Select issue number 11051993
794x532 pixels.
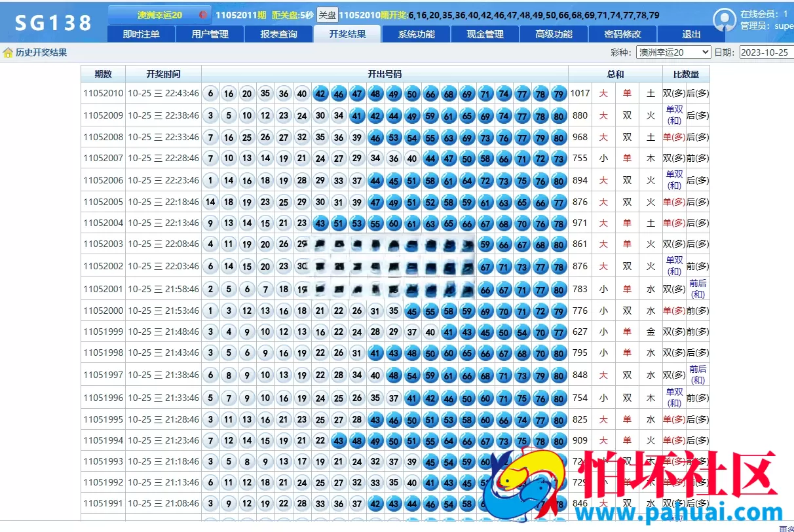pos(103,461)
